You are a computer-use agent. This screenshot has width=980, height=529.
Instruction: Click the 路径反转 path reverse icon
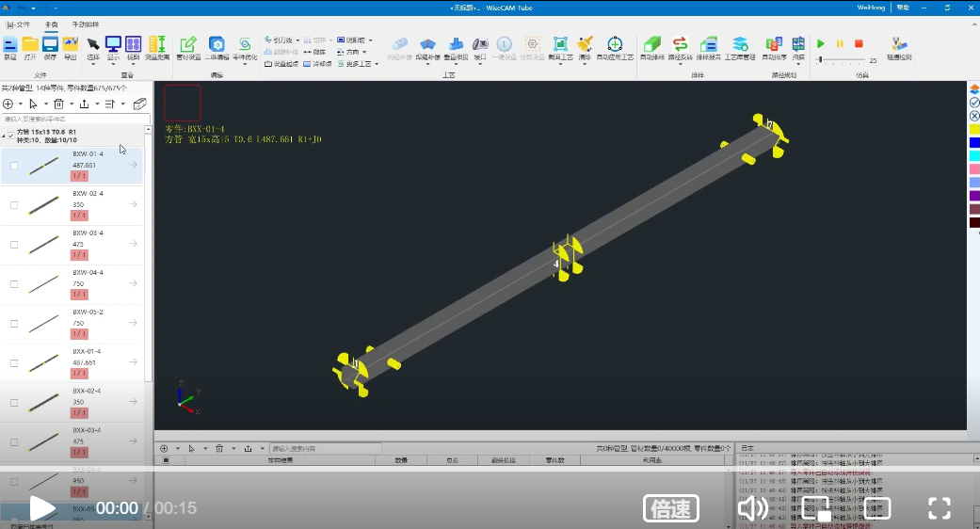coord(680,47)
